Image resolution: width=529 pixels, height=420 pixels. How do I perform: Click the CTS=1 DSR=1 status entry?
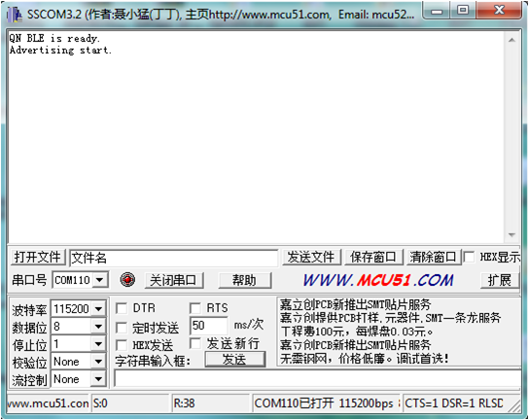point(454,403)
